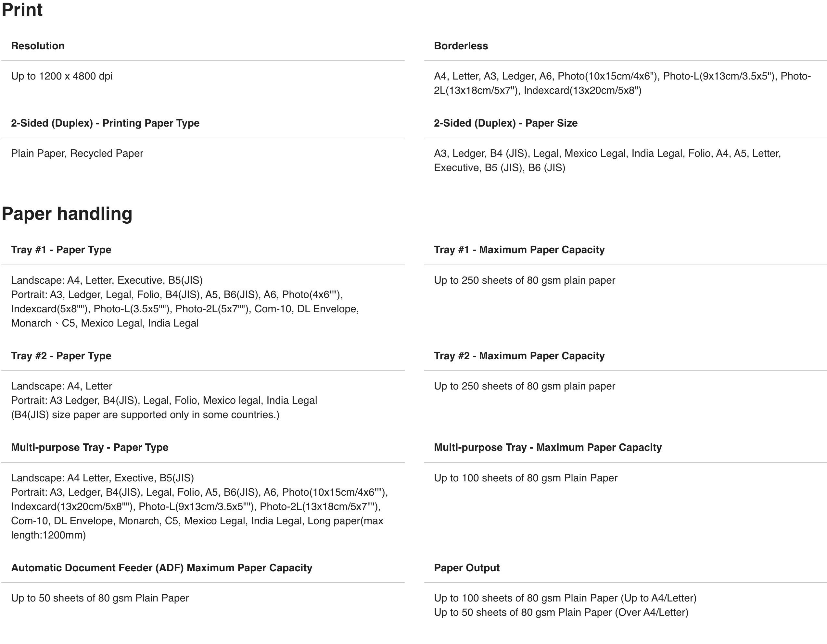827x644 pixels.
Task: Click the 2-Sided (Duplex) - Paper Size label
Action: pos(505,123)
